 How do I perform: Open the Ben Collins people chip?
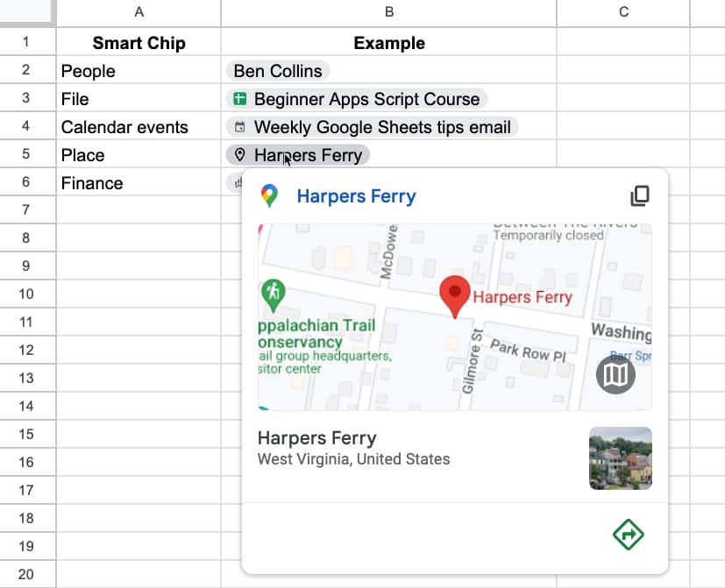[277, 71]
